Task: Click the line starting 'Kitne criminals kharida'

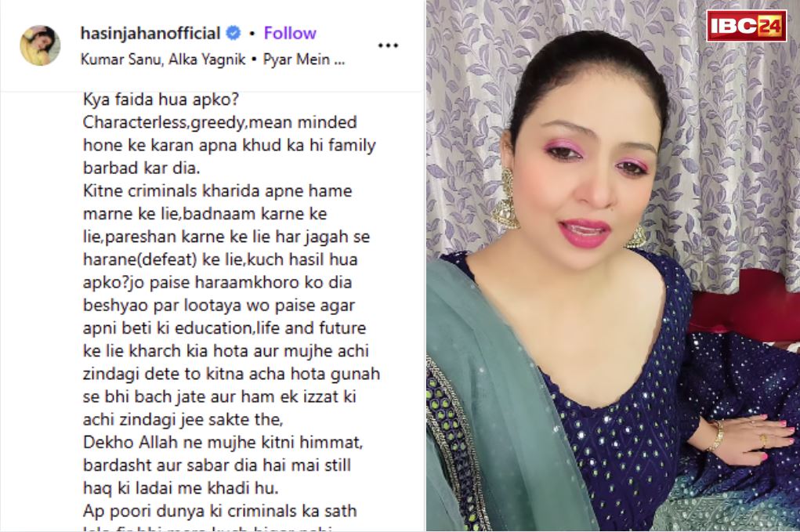Action: pyautogui.click(x=217, y=190)
